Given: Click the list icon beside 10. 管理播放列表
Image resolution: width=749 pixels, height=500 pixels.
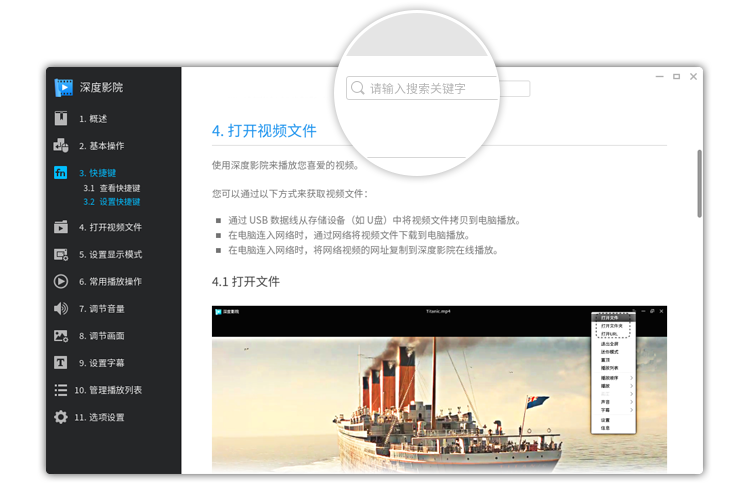Looking at the screenshot, I should tap(61, 390).
